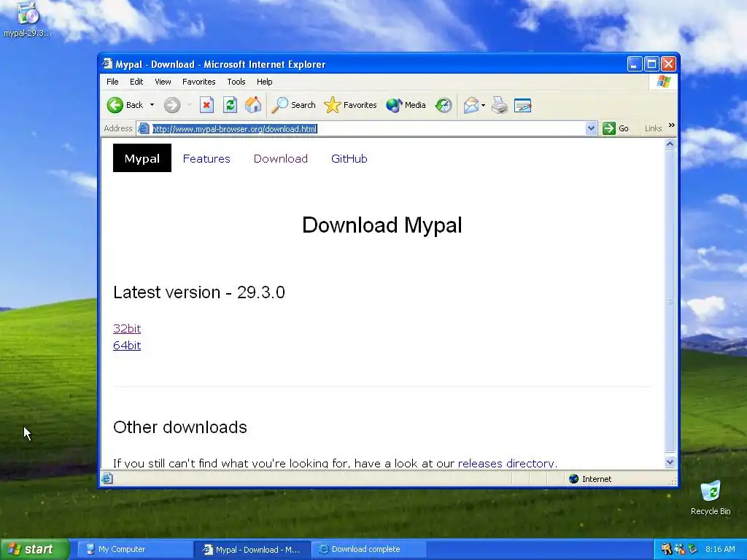The image size is (747, 560).
Task: Switch to Mypal Download taskbar button
Action: click(252, 549)
